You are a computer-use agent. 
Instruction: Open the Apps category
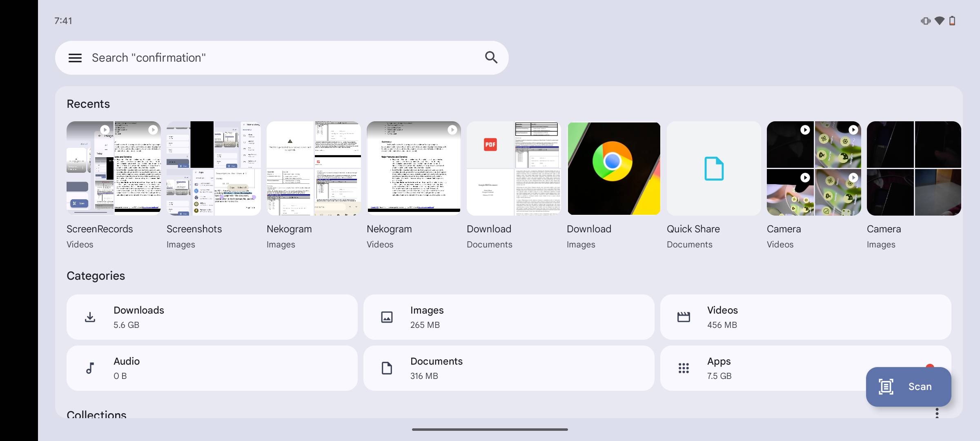point(806,367)
